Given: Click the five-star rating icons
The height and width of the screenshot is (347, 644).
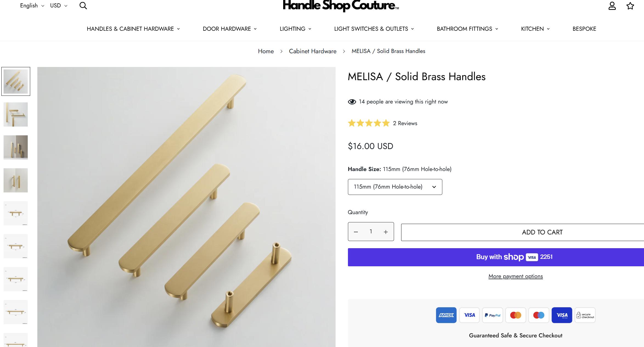Looking at the screenshot, I should [x=369, y=123].
